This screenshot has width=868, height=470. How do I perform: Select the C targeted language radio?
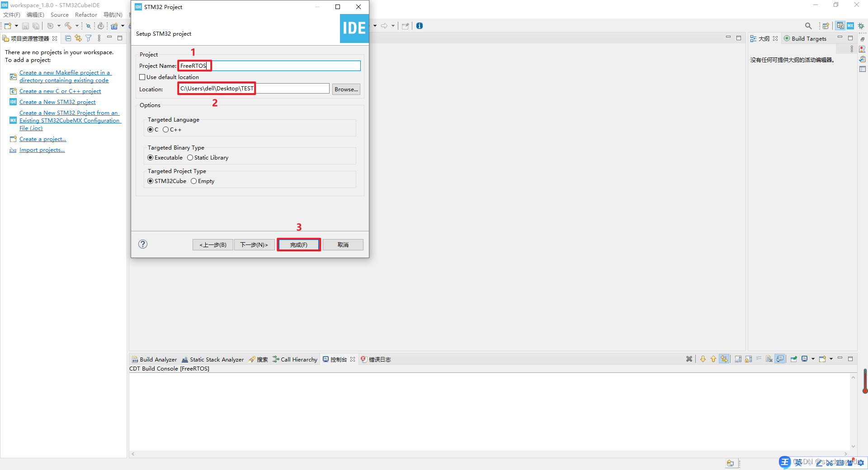(x=151, y=130)
